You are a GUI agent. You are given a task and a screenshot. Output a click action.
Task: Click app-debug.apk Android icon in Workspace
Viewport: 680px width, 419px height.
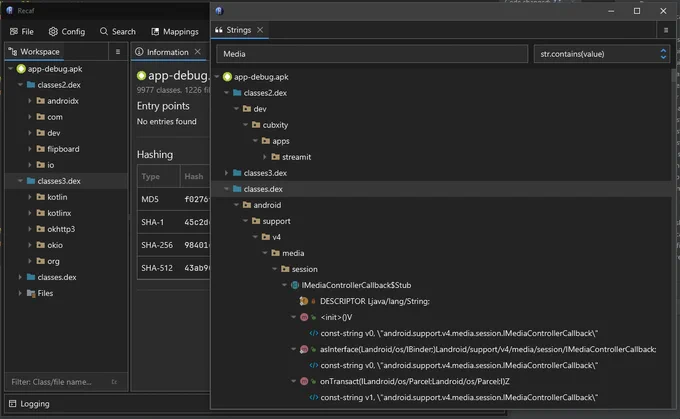tap(21, 69)
